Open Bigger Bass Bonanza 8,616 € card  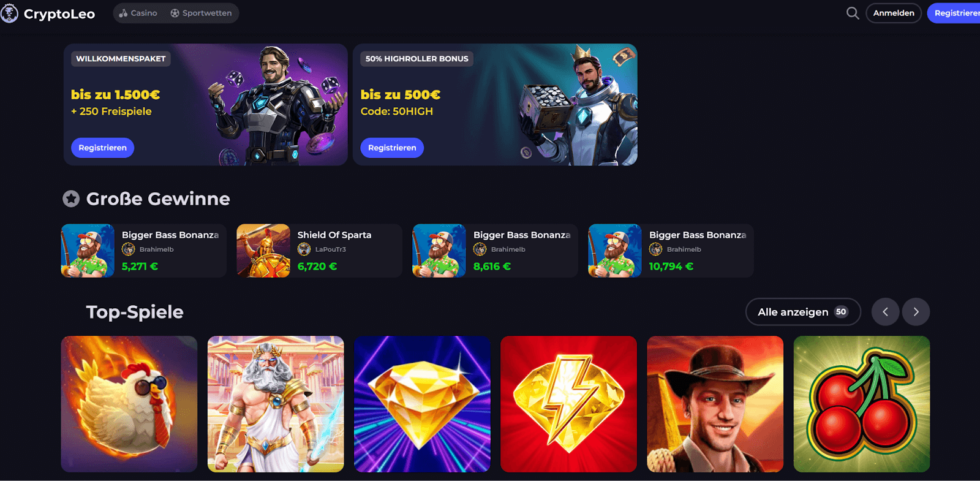point(495,251)
